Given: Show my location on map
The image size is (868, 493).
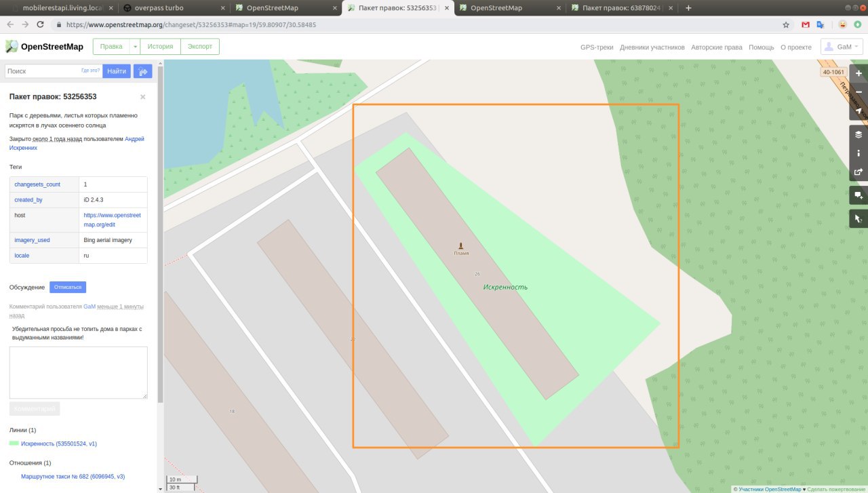Looking at the screenshot, I should click(859, 111).
